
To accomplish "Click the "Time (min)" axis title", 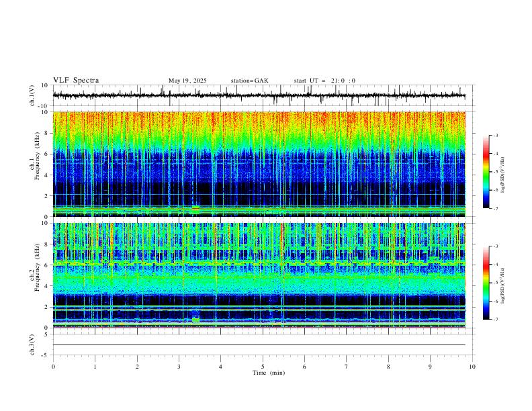I will coord(269,373).
